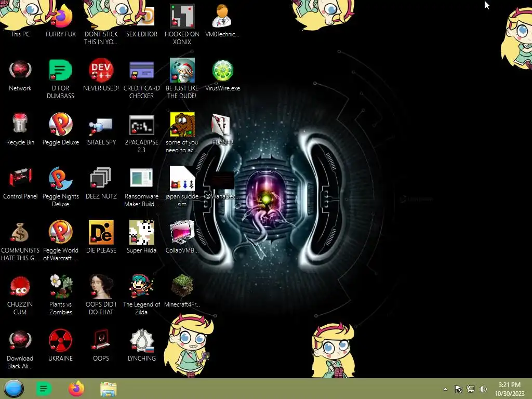
Task: Select the Network desktop icon
Action: [x=20, y=75]
